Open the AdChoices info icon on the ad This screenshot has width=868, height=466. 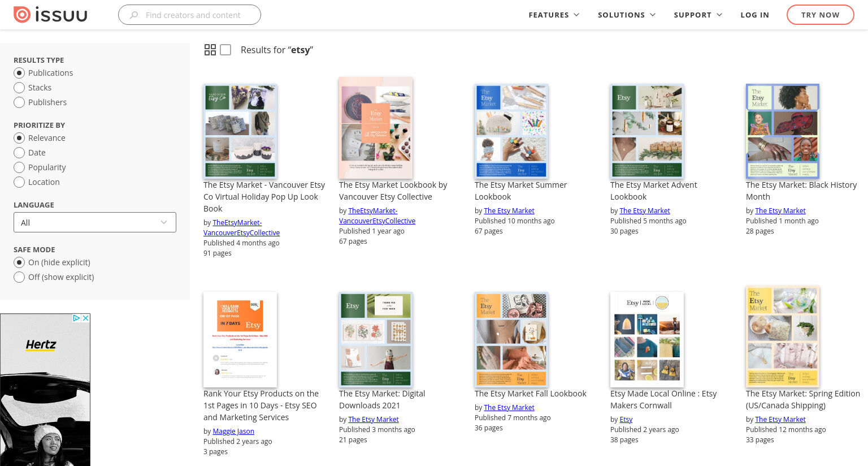click(77, 318)
